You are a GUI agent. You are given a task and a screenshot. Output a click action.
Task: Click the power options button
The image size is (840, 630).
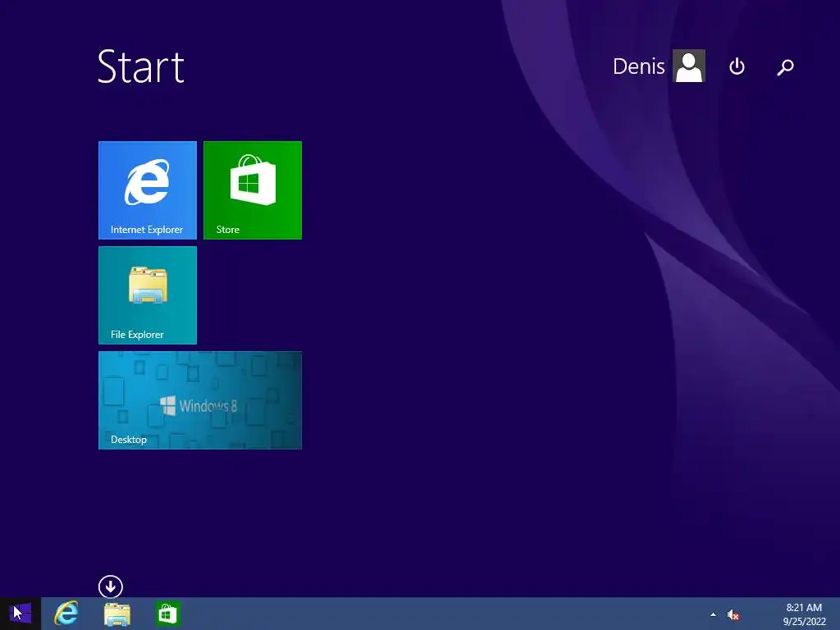737,66
